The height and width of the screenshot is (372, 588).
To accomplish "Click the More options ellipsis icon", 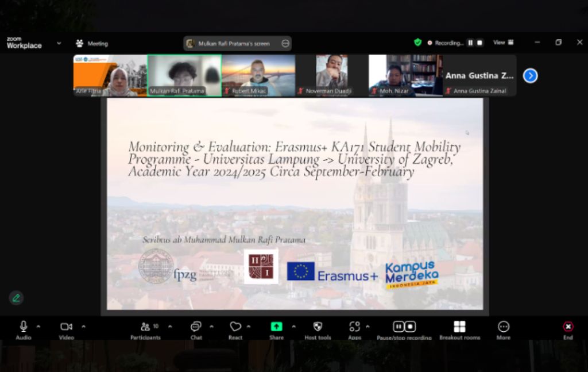I will tap(503, 325).
